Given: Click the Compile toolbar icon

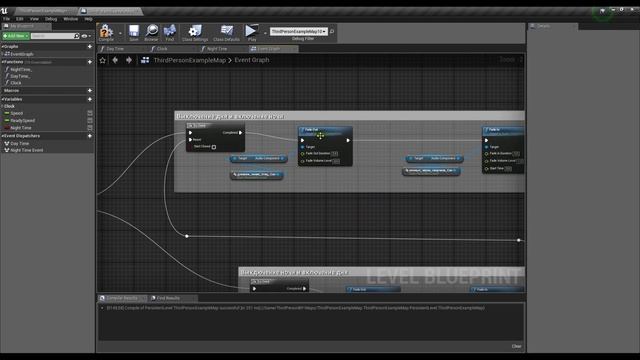Looking at the screenshot, I should (x=106, y=31).
